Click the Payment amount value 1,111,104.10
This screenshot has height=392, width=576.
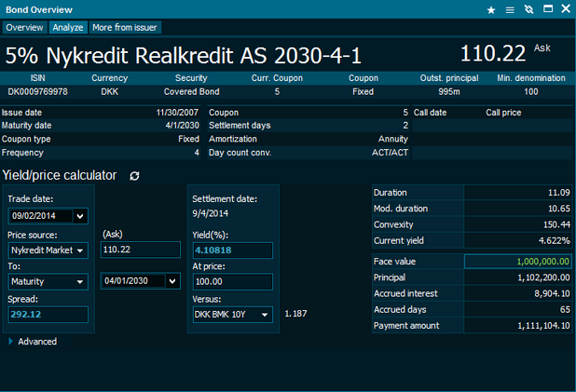[543, 326]
